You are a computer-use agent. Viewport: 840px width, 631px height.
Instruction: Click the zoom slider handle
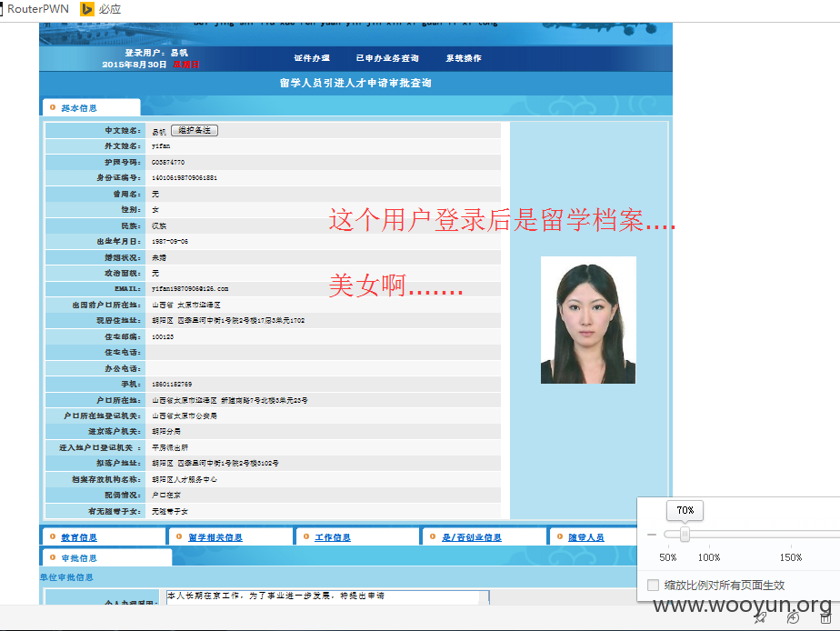[x=685, y=534]
